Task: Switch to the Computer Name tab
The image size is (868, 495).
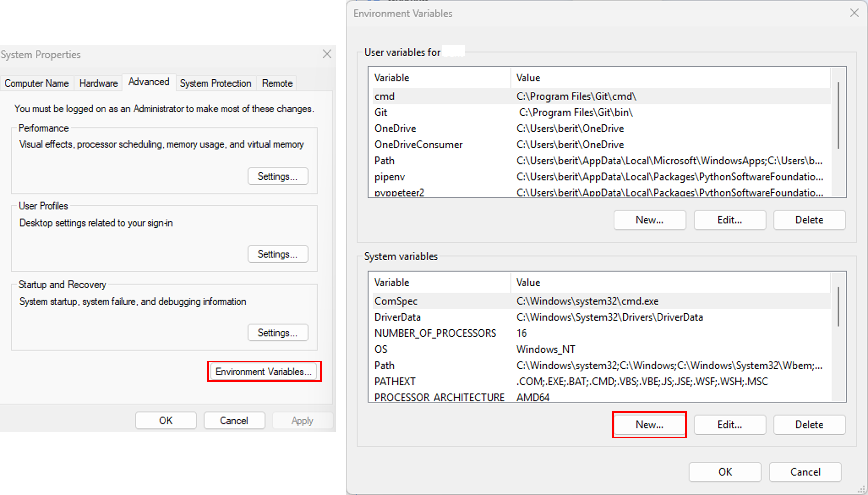Action: pyautogui.click(x=37, y=83)
